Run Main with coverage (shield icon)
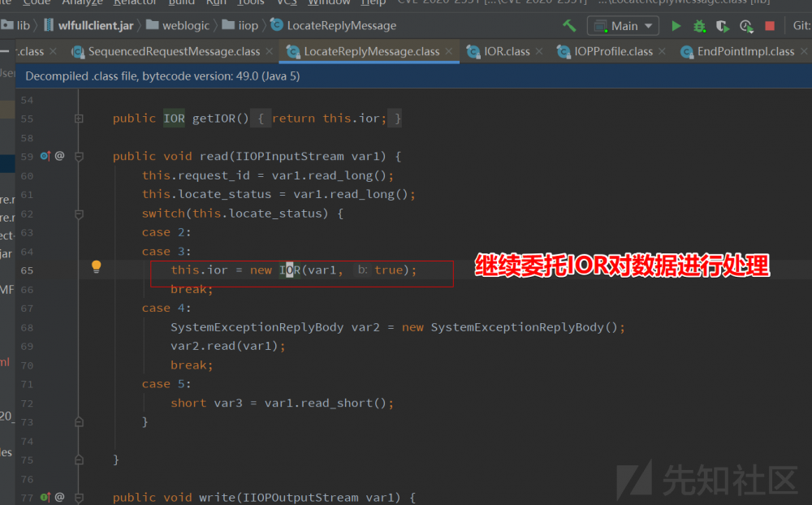 tap(722, 25)
